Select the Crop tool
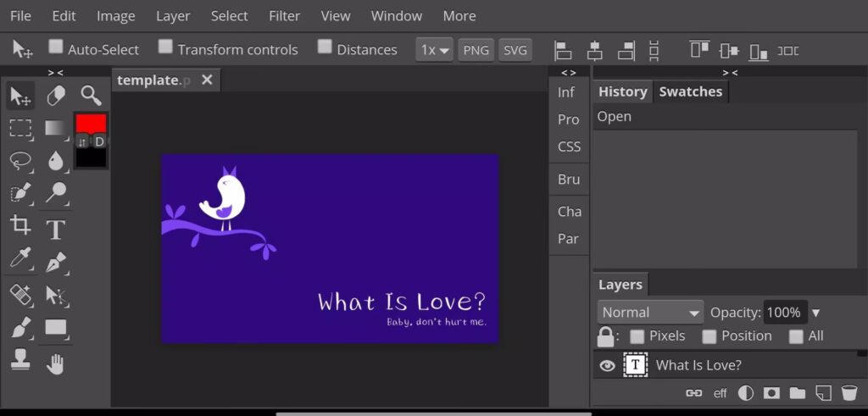Image resolution: width=868 pixels, height=416 pixels. click(x=20, y=225)
